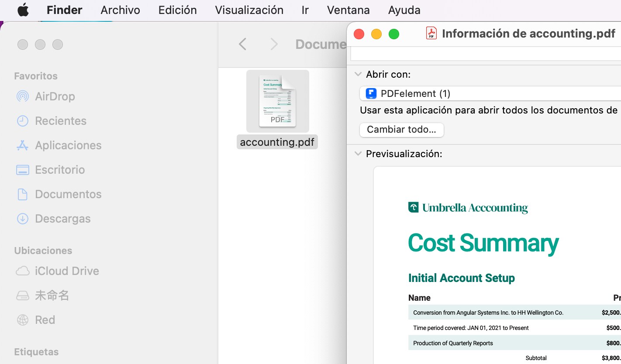Open the Ir menu
The width and height of the screenshot is (621, 364).
(x=305, y=10)
